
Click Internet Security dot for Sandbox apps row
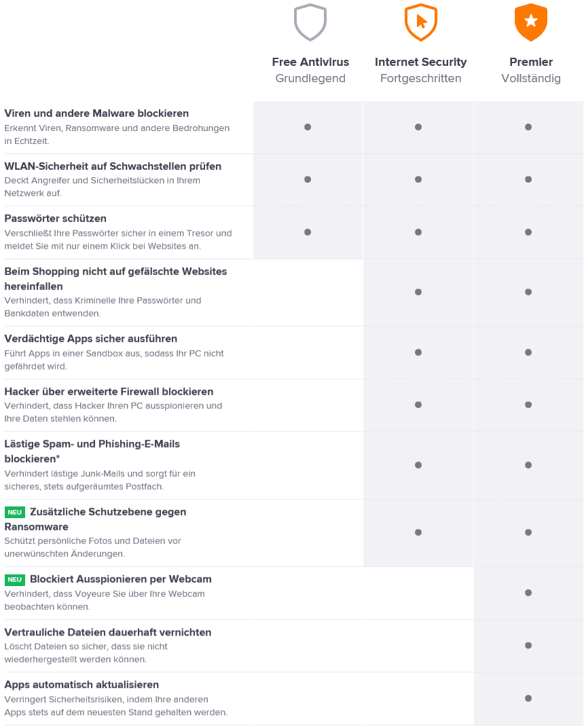tap(418, 352)
